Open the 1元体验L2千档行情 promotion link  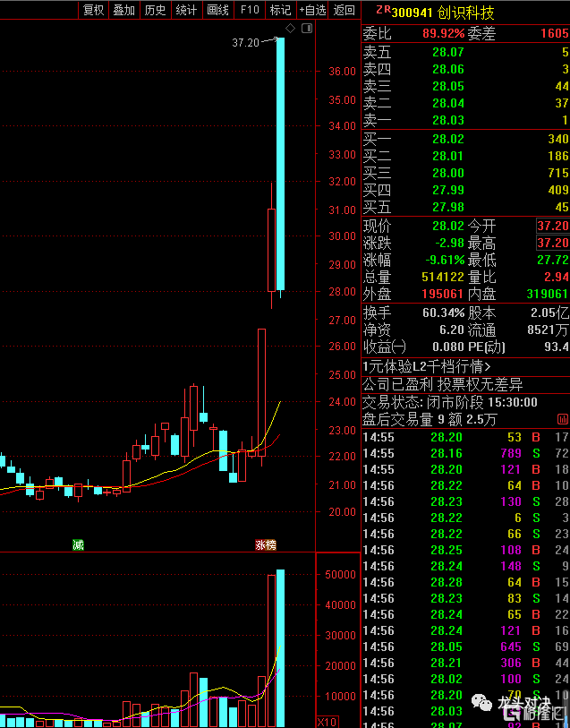pyautogui.click(x=426, y=367)
